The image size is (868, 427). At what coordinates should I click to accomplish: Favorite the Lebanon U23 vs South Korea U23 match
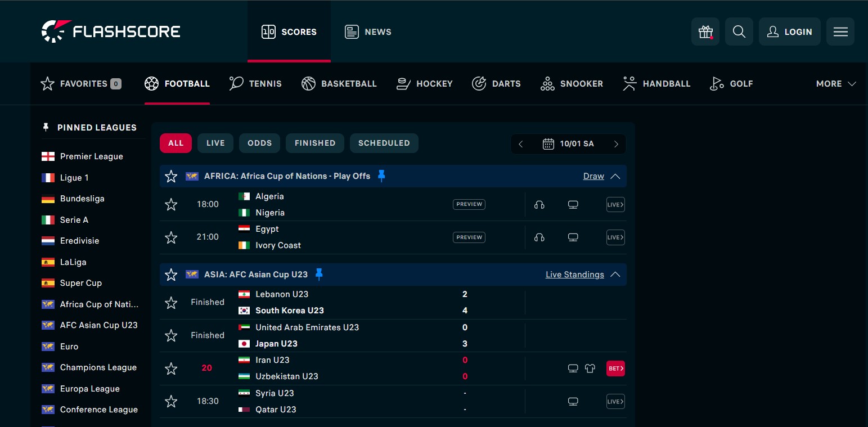coord(171,302)
